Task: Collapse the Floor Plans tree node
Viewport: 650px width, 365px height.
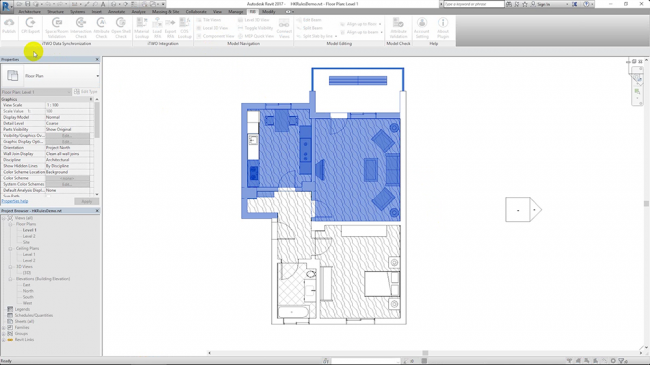Action: (10, 224)
